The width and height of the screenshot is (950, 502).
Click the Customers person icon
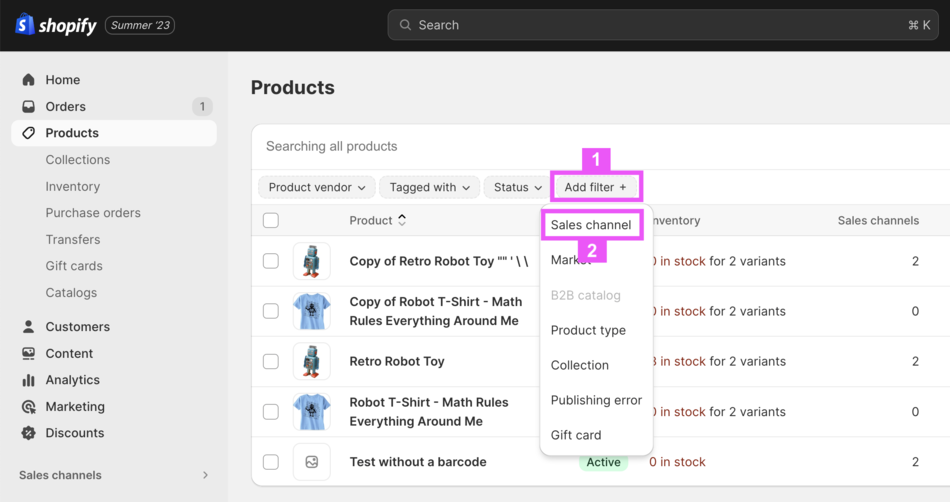(x=28, y=327)
